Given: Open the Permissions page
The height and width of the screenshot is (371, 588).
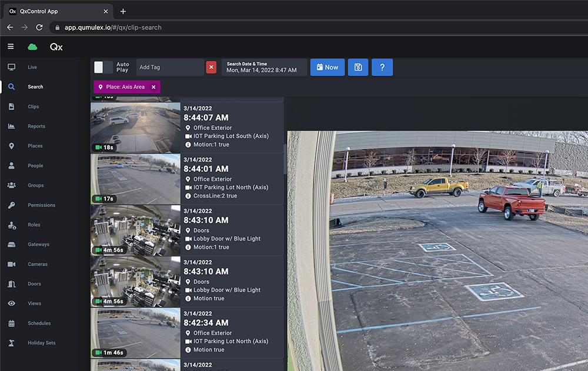Looking at the screenshot, I should tap(41, 205).
